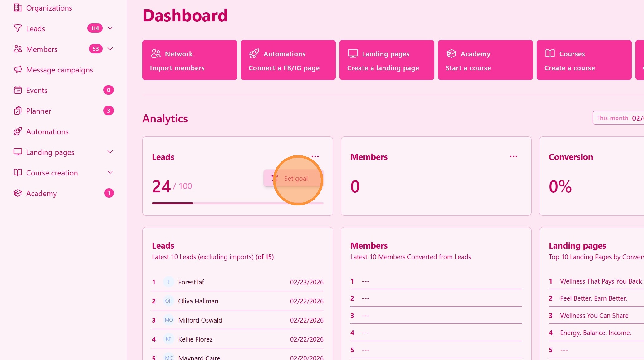Expand the Leads sidebar submenu chevron
Viewport: 644px width, 360px height.
[110, 28]
